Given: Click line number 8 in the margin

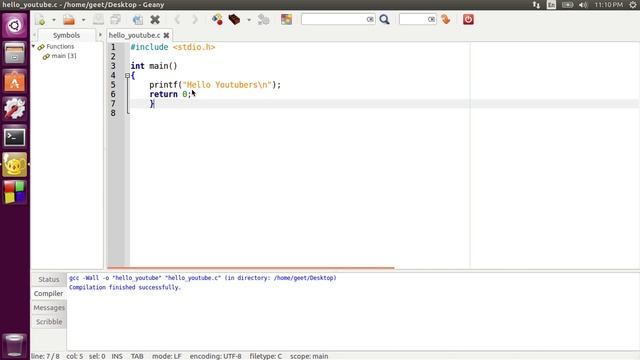Looking at the screenshot, I should coord(113,113).
